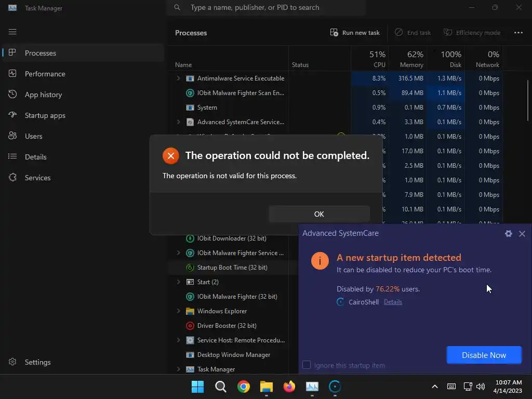Open the hamburger navigation menu
This screenshot has width=532, height=399.
pyautogui.click(x=12, y=32)
